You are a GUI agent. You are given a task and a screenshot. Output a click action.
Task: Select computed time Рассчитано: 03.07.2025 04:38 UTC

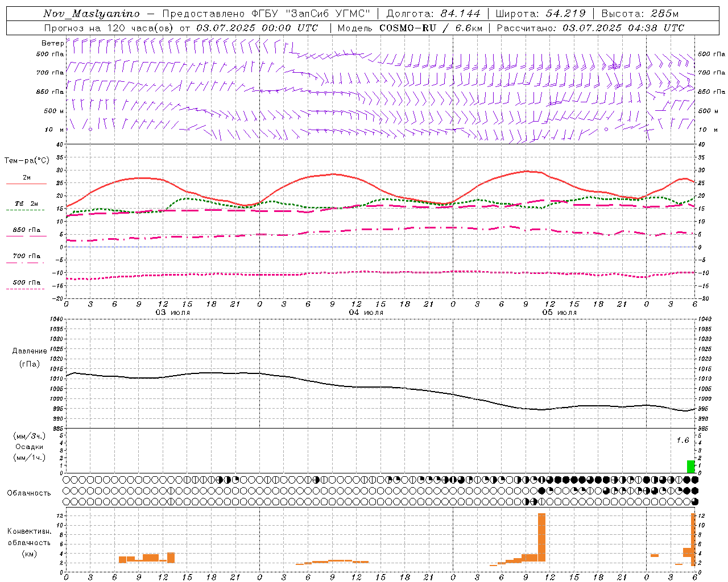(590, 27)
